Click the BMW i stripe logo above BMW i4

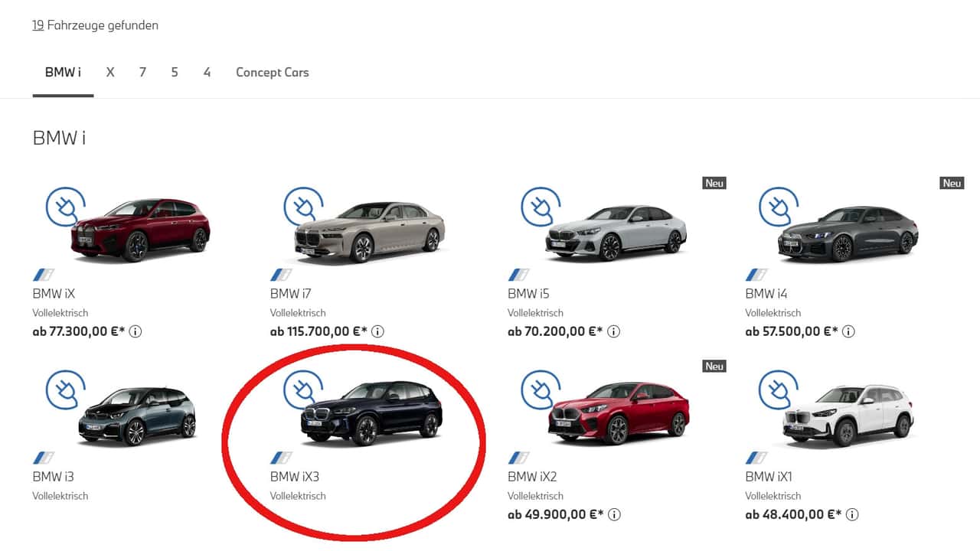pos(756,275)
